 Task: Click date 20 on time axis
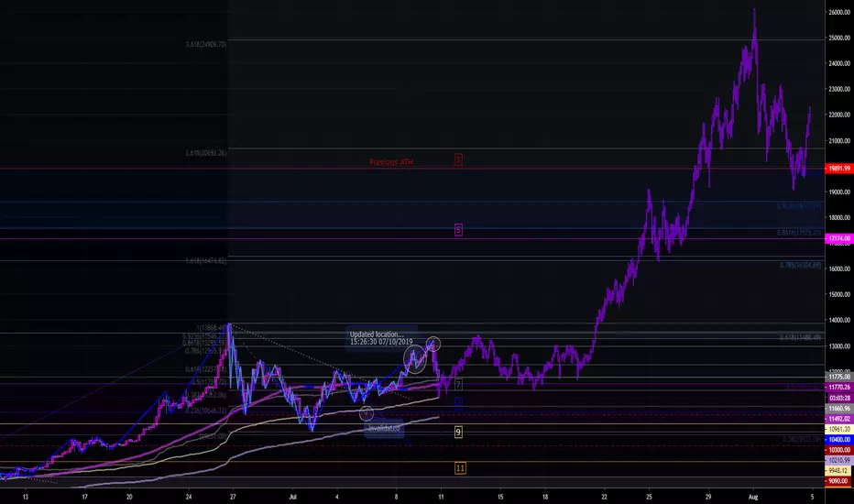pos(129,497)
